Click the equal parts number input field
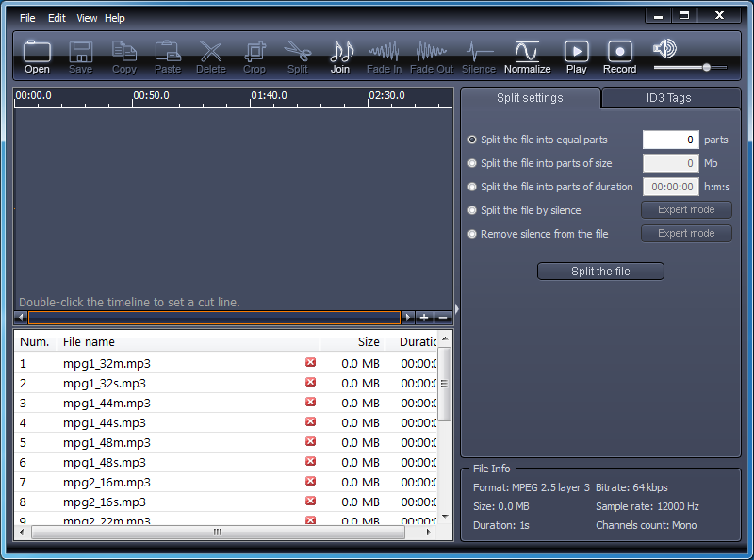The image size is (754, 560). (670, 140)
